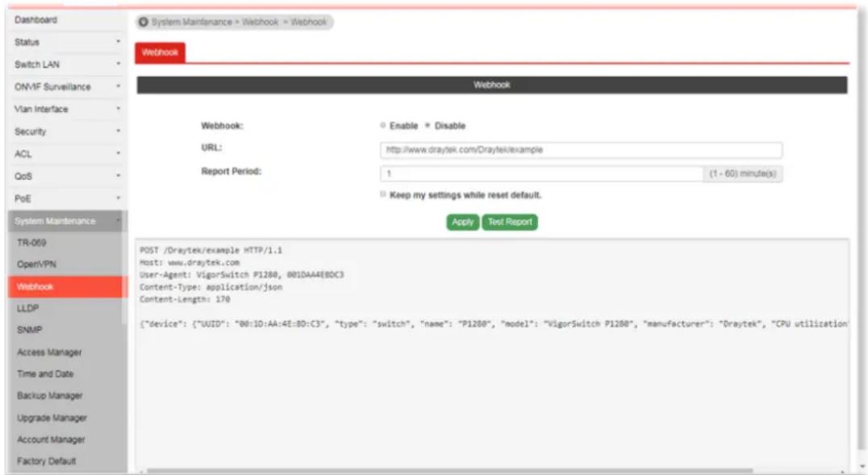The width and height of the screenshot is (868, 475).
Task: Collapse the System Maintenance section
Action: coord(67,221)
